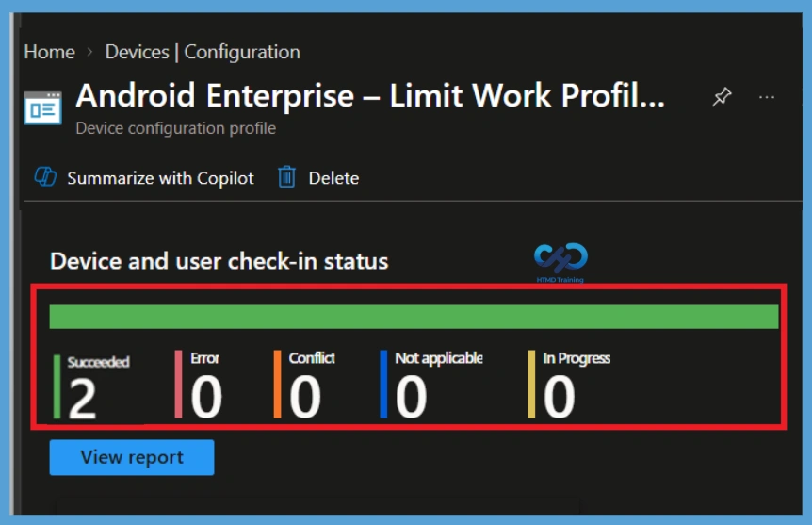812x525 pixels.
Task: Click the green Succeeded legend marker
Action: click(57, 386)
